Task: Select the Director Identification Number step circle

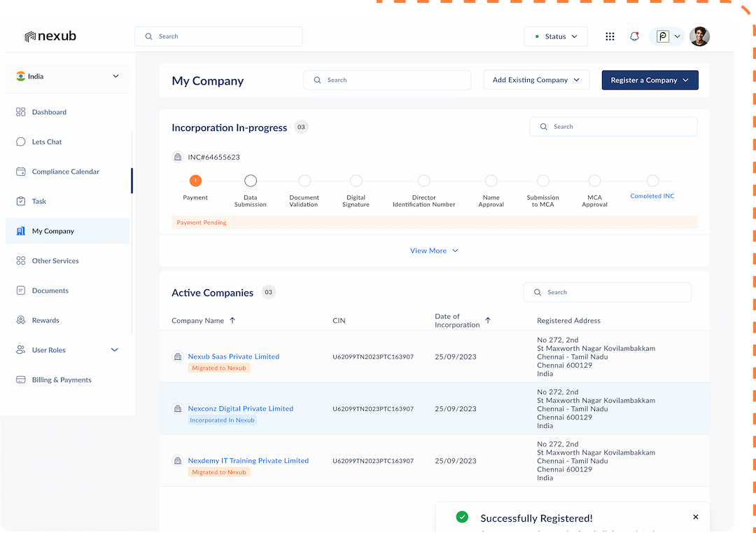Action: (x=423, y=181)
